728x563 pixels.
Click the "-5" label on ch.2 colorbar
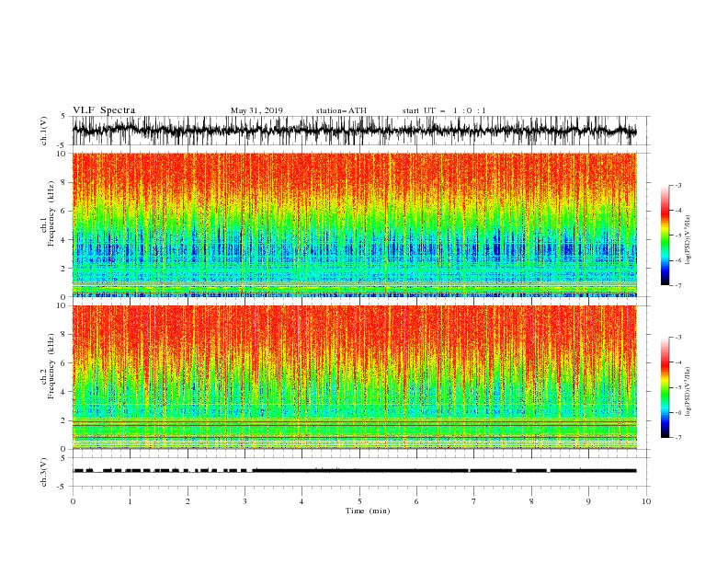coord(678,387)
